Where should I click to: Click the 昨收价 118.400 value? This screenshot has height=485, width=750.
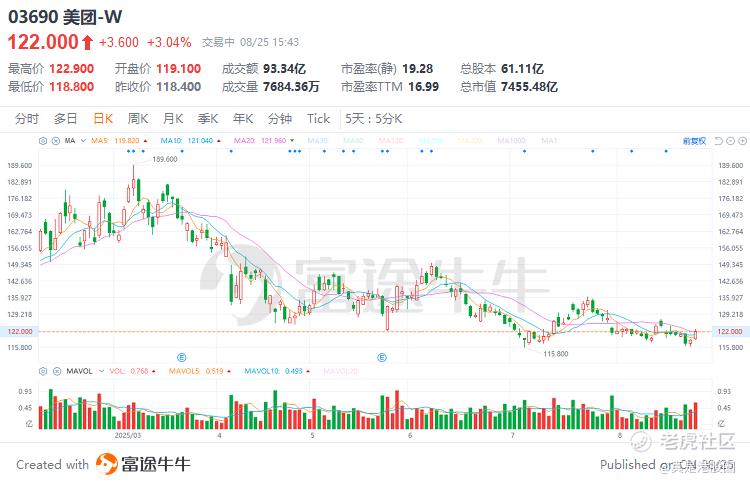coord(178,87)
